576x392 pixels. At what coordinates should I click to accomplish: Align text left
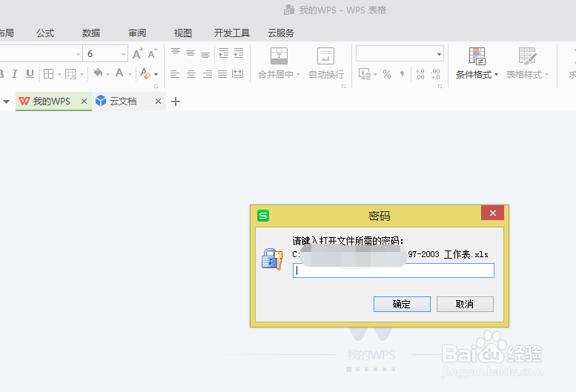pos(175,74)
